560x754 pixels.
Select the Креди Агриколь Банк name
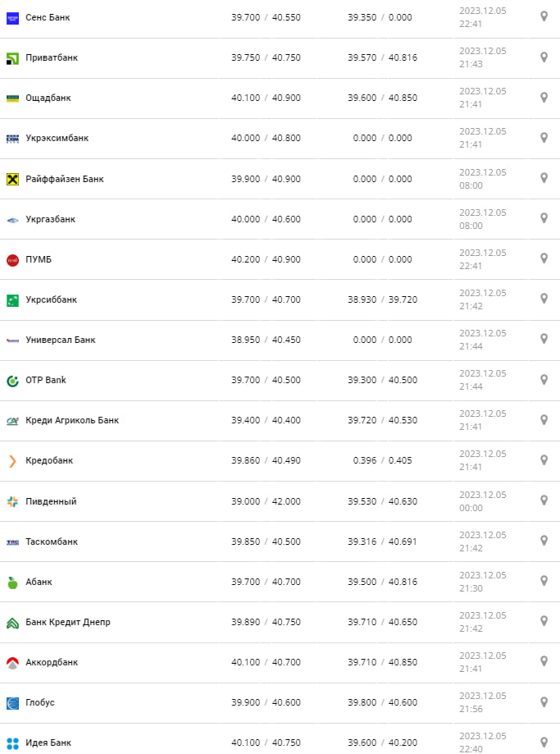click(x=72, y=420)
